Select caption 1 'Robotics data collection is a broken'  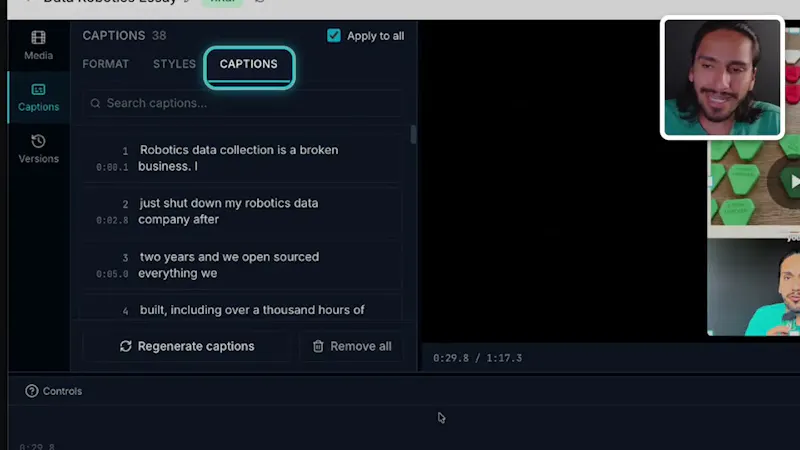[242, 158]
